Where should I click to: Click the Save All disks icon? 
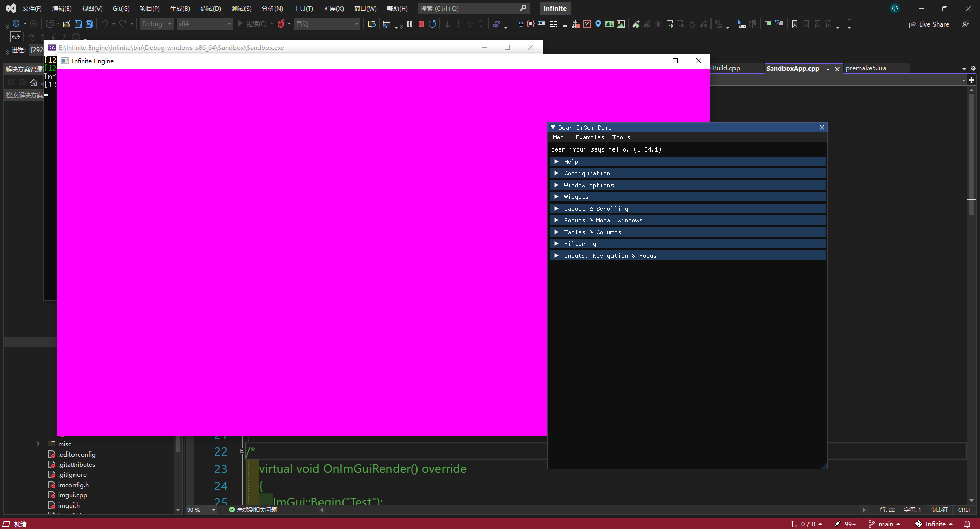pos(89,24)
